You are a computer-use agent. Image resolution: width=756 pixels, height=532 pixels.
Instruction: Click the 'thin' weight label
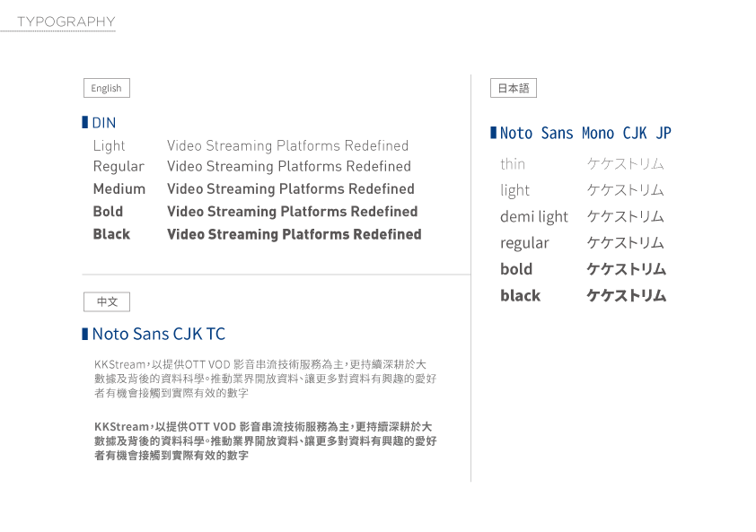513,164
